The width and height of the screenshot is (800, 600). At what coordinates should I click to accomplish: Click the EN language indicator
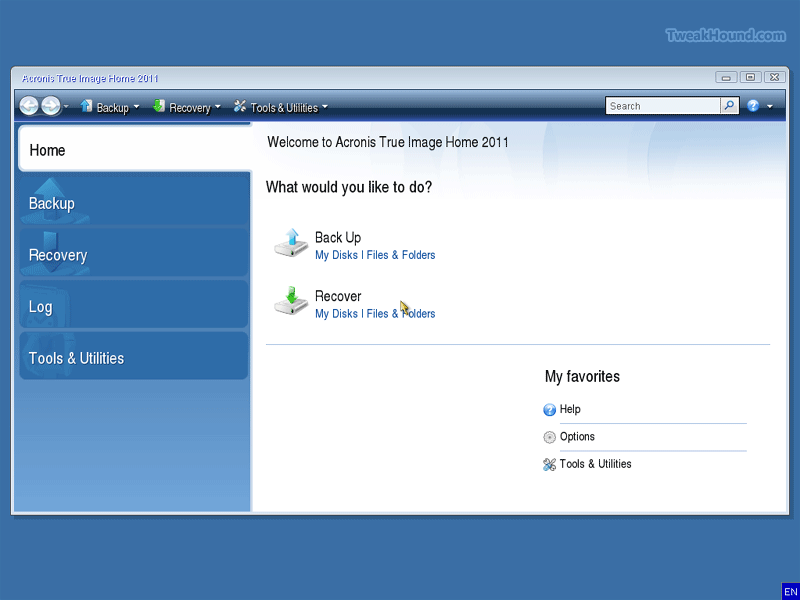click(790, 592)
